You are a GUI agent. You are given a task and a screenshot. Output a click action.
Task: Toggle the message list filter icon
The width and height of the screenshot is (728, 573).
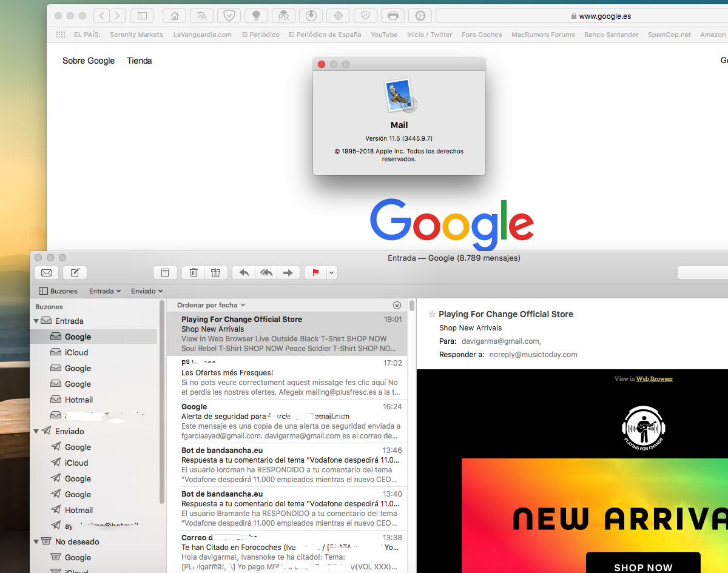coord(397,305)
